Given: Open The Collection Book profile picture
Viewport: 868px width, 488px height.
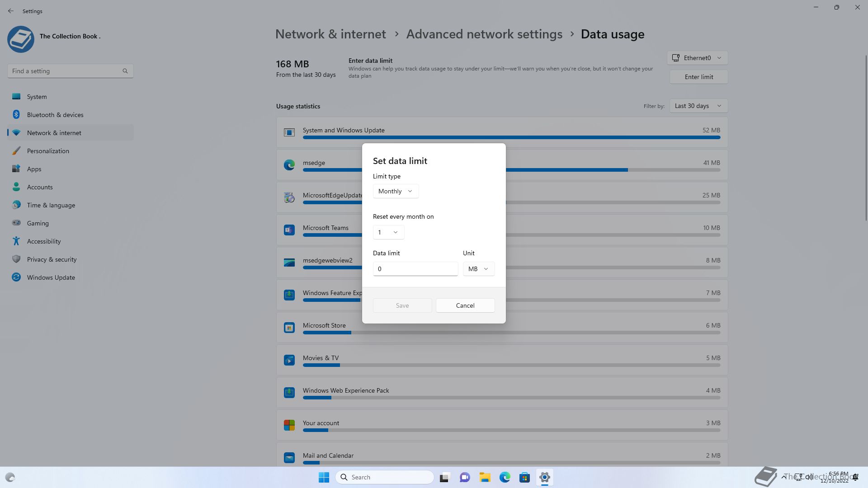Looking at the screenshot, I should pos(21,39).
